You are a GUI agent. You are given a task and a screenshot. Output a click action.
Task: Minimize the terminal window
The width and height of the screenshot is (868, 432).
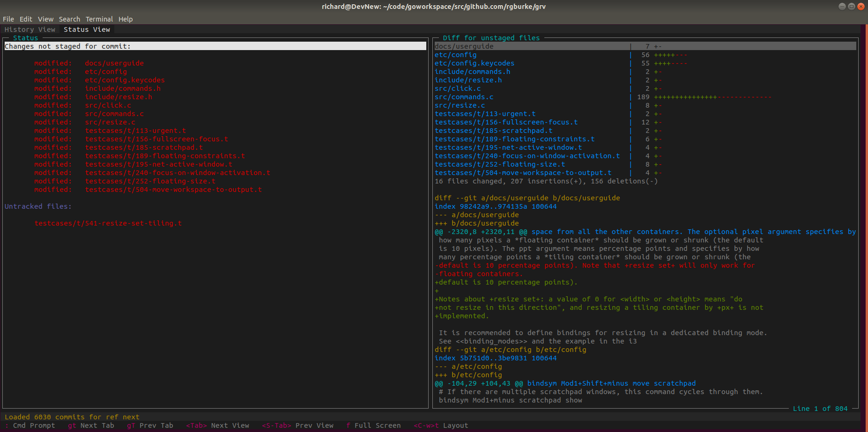tap(842, 7)
